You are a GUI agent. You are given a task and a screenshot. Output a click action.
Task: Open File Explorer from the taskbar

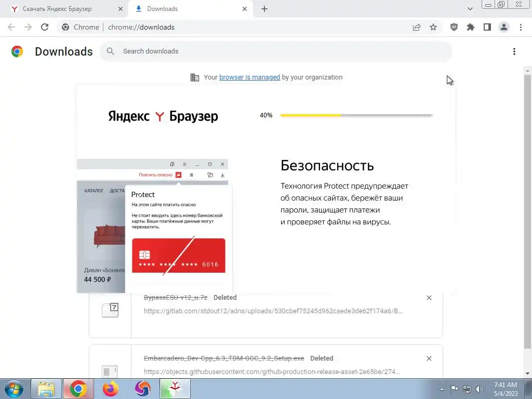46,389
